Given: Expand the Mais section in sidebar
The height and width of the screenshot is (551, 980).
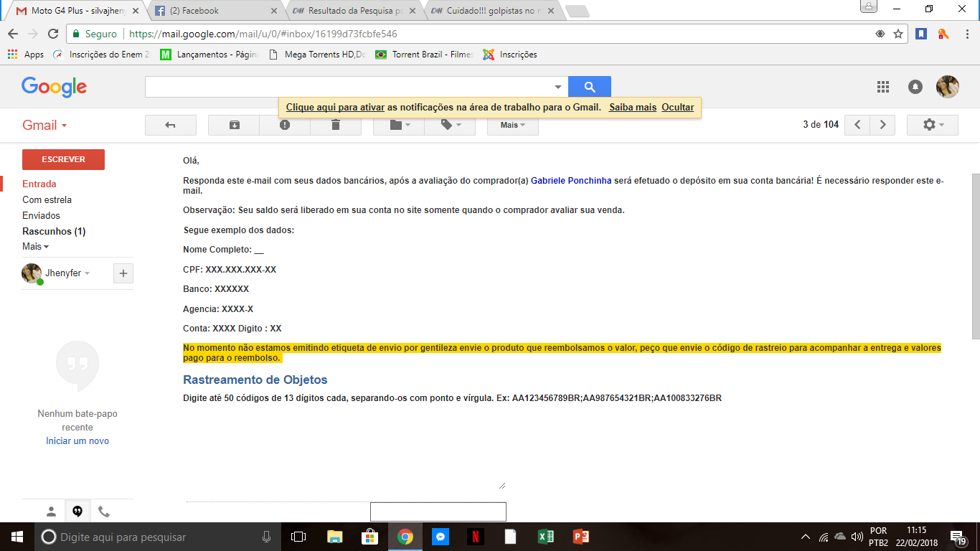Looking at the screenshot, I should click(36, 246).
